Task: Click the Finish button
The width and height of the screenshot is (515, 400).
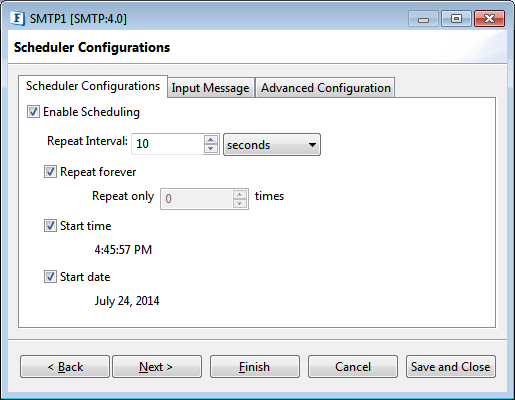Action: [x=255, y=367]
